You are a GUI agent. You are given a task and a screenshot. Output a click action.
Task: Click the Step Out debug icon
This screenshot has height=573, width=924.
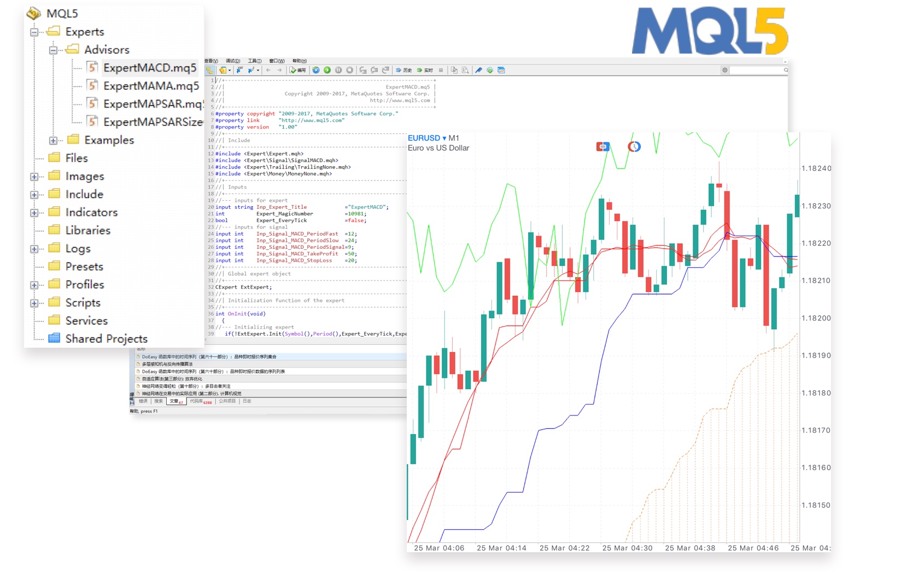point(385,70)
